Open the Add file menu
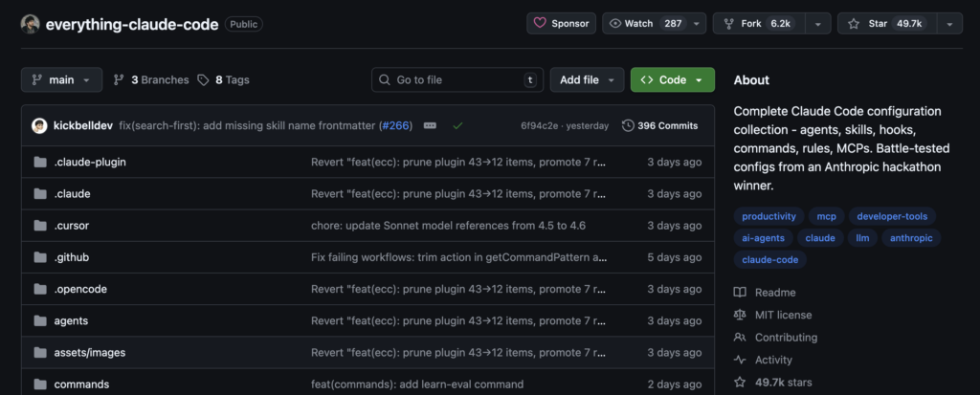 tap(587, 80)
